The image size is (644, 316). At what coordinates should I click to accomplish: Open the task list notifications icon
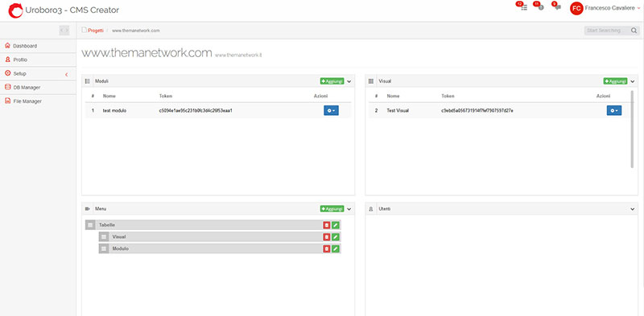tap(524, 7)
